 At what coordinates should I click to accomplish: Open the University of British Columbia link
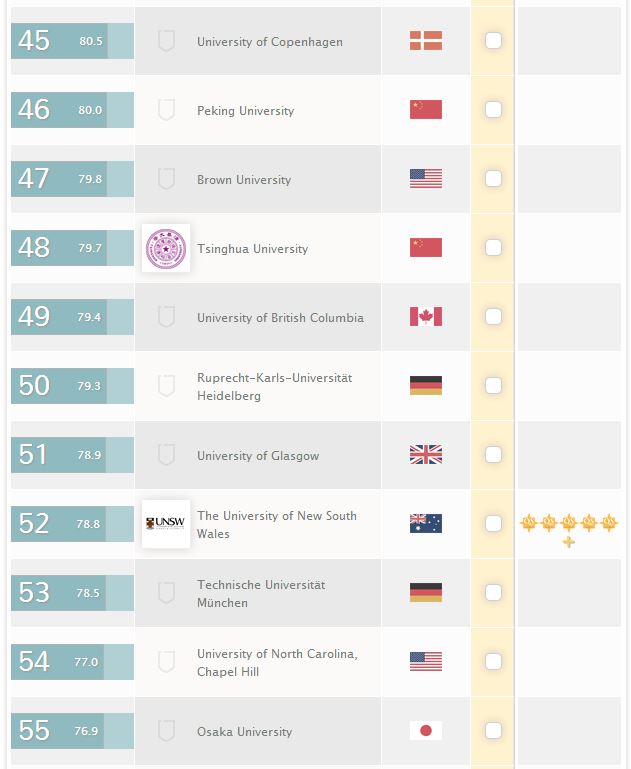[280, 318]
